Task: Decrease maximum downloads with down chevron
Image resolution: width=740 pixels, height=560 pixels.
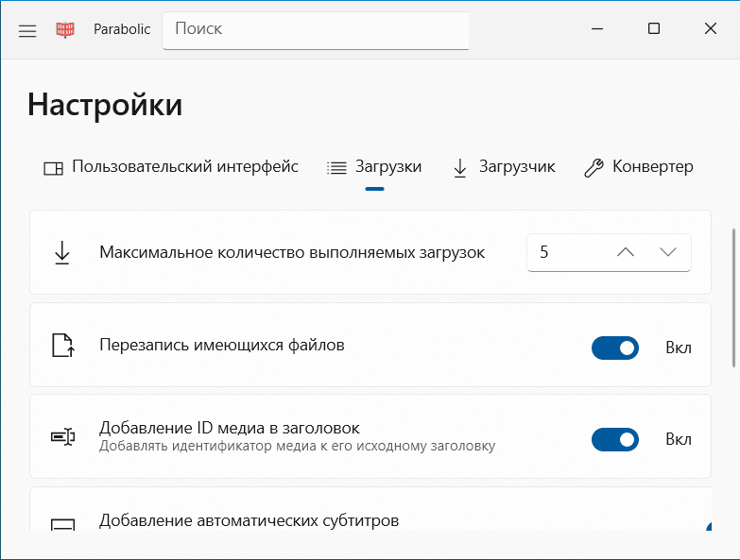Action: [668, 252]
